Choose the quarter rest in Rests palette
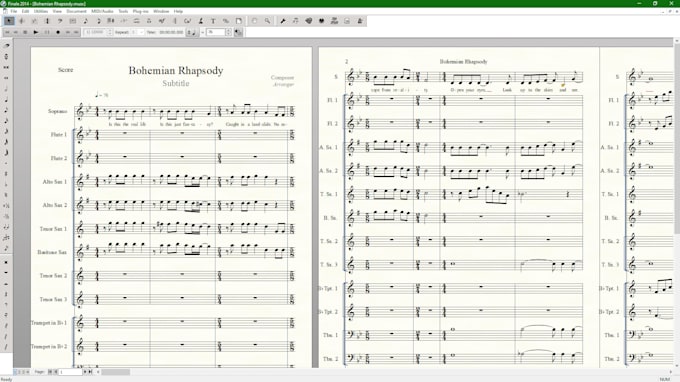The height and width of the screenshot is (382, 680). click(x=7, y=294)
